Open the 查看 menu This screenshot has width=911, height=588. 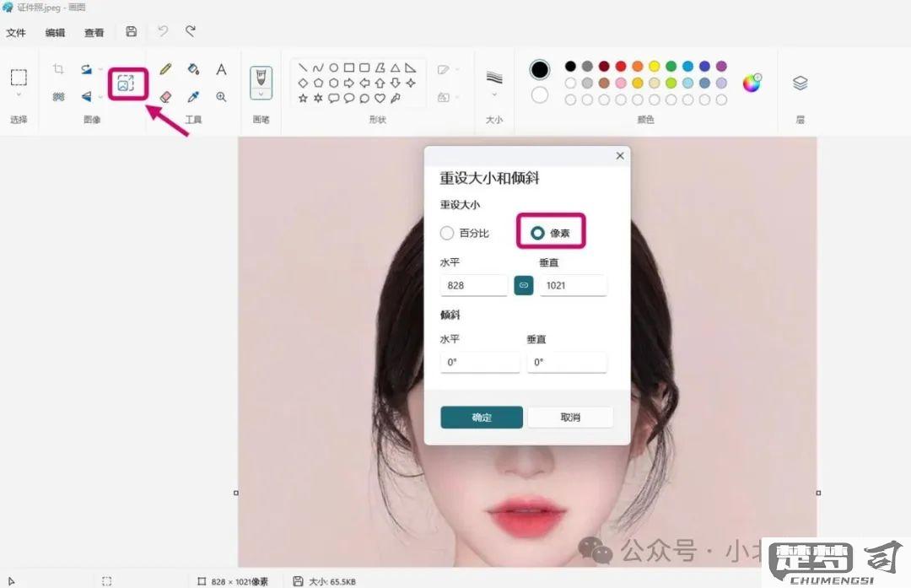(94, 33)
